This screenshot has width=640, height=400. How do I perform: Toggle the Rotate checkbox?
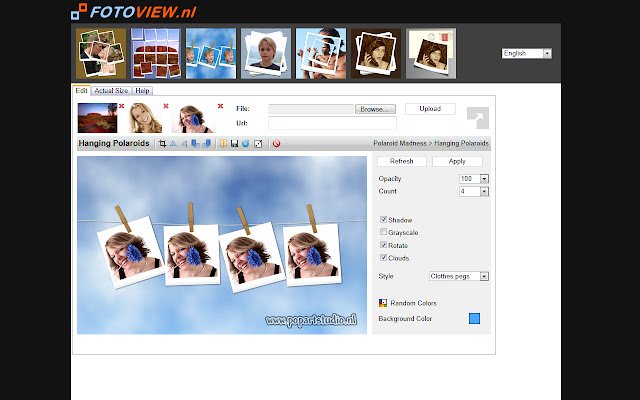383,245
